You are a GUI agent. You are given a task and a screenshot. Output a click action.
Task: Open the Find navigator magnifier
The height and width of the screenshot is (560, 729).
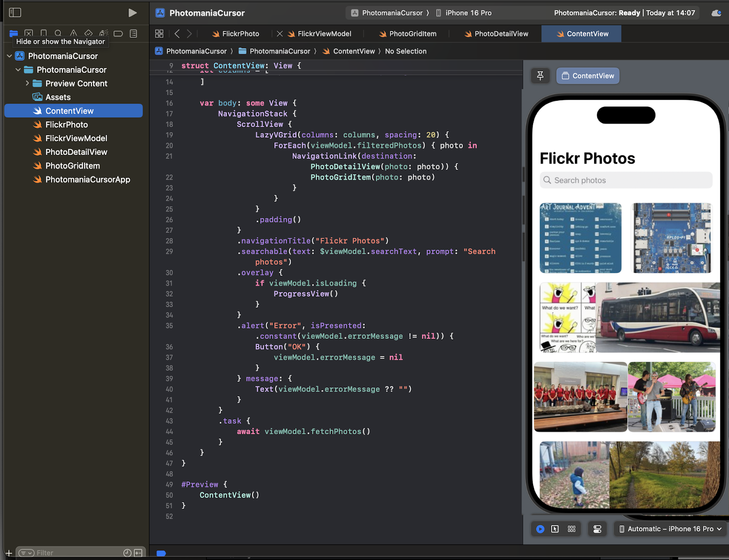pos(58,33)
